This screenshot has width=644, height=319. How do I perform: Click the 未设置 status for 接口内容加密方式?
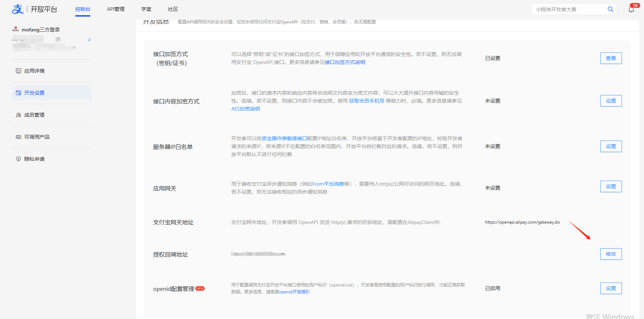(x=492, y=101)
